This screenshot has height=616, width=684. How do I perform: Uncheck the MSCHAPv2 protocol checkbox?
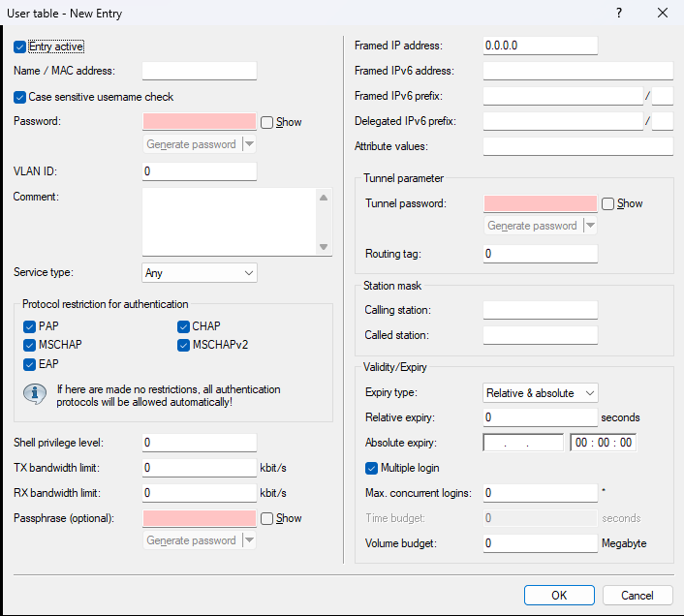click(184, 345)
